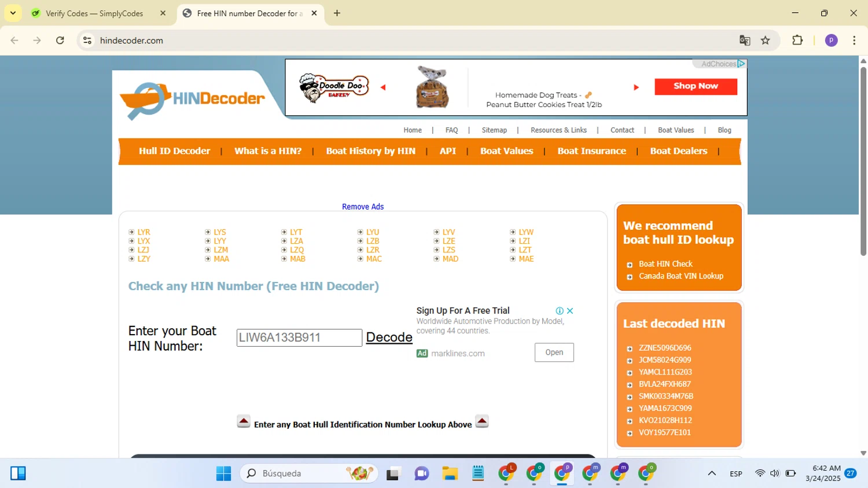Open last decoded HIN YAMCL111G203
The height and width of the screenshot is (488, 868).
point(665,372)
